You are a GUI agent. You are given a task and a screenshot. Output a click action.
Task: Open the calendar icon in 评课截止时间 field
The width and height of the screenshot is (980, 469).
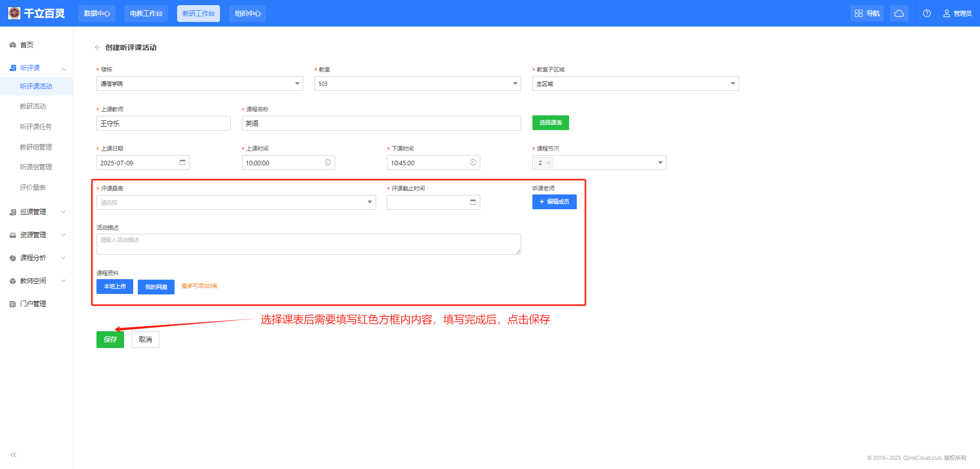click(473, 202)
